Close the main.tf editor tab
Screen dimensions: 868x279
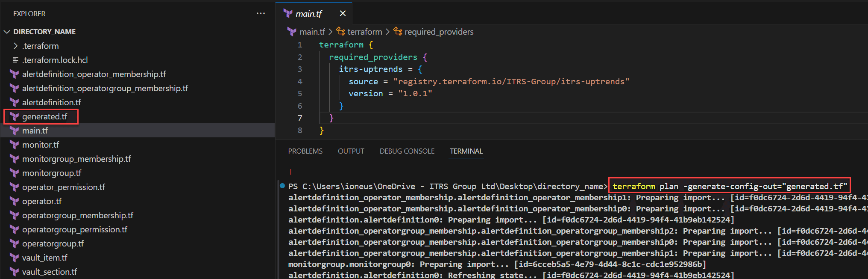click(343, 14)
